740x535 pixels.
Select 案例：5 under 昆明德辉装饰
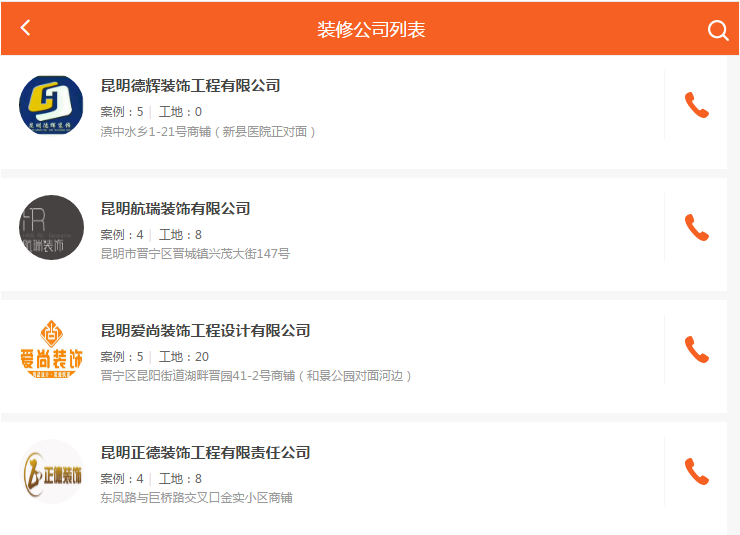[x=122, y=112]
